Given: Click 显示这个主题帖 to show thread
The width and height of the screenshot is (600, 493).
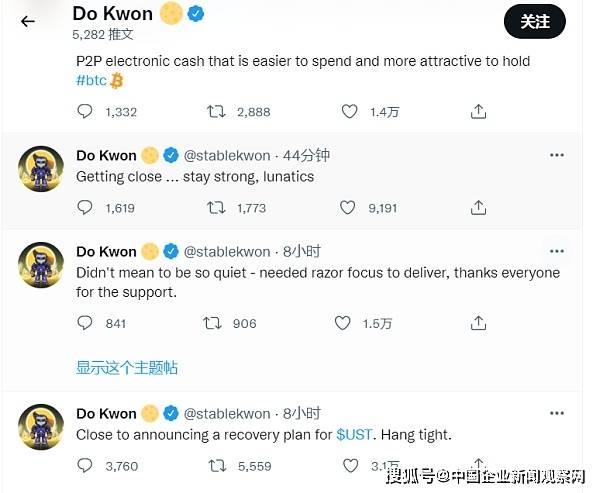Looking at the screenshot, I should tap(127, 367).
